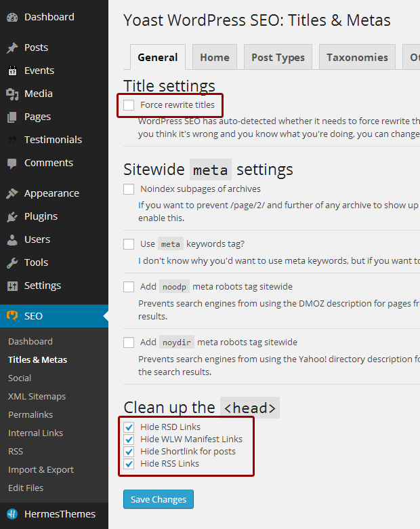
Task: Open XML Sitemaps submenu page
Action: coord(37,397)
